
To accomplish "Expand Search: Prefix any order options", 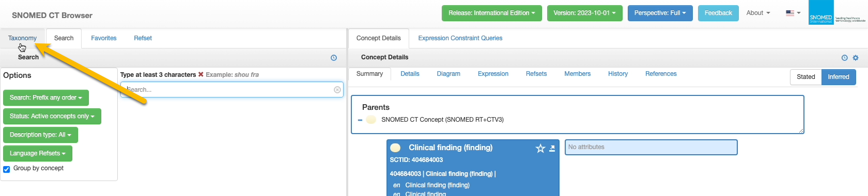I will 46,97.
